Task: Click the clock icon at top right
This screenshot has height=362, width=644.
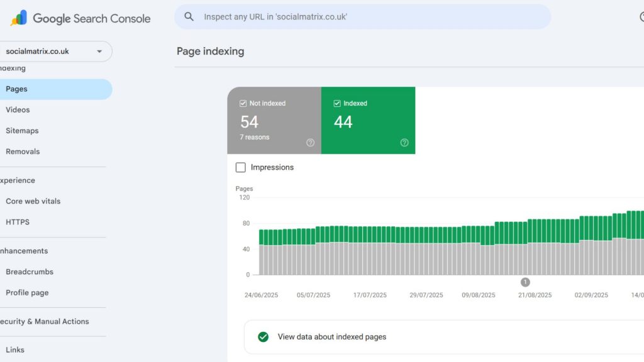Action: click(x=641, y=17)
